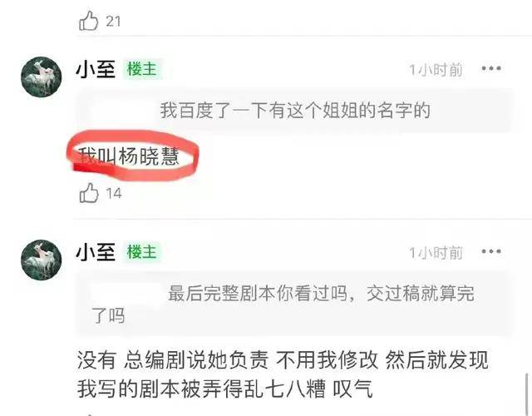The height and width of the screenshot is (416, 532).
Task: Open more options on first 小至 comment
Action: (x=491, y=68)
